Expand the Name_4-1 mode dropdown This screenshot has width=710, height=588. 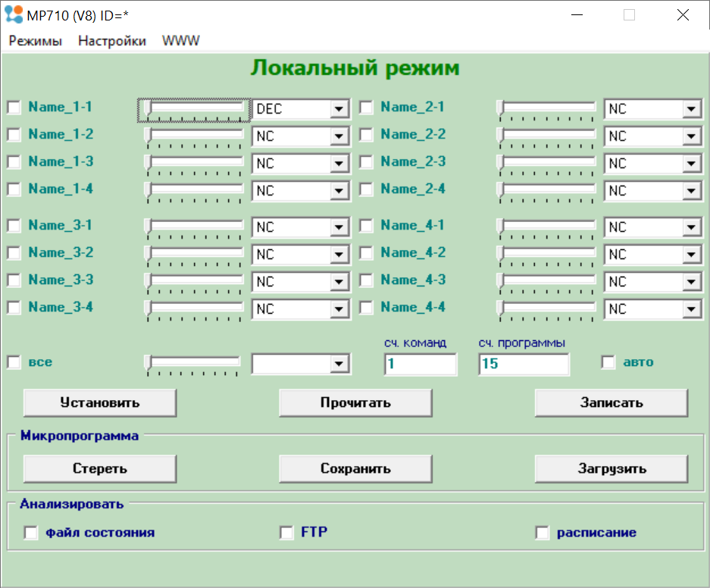pyautogui.click(x=691, y=227)
